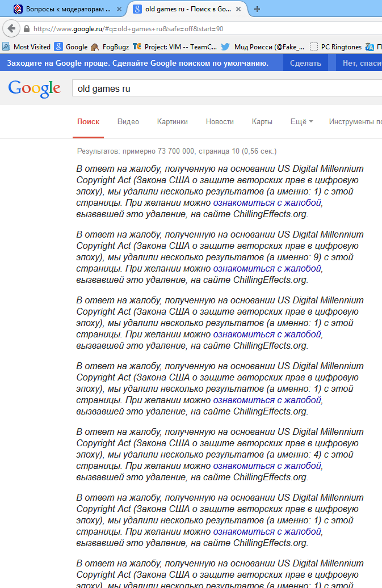Click the padlock icon in address bar
The image size is (382, 588).
pyautogui.click(x=27, y=28)
